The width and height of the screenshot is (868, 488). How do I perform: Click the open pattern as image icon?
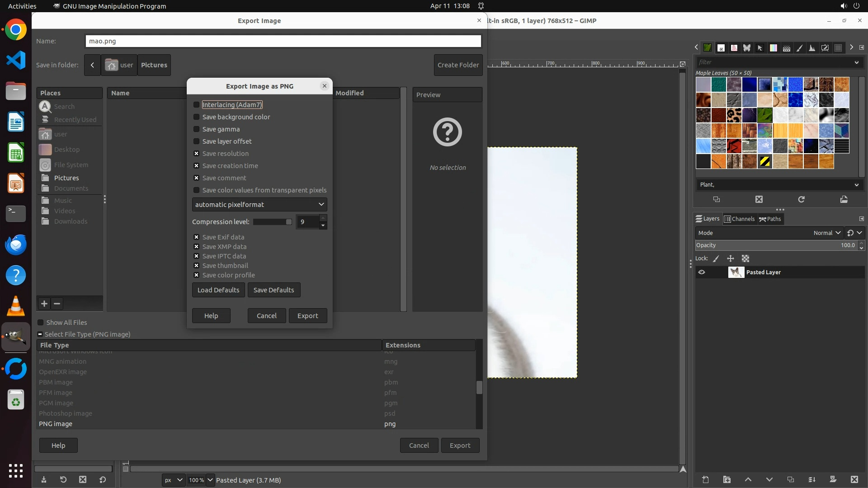844,199
